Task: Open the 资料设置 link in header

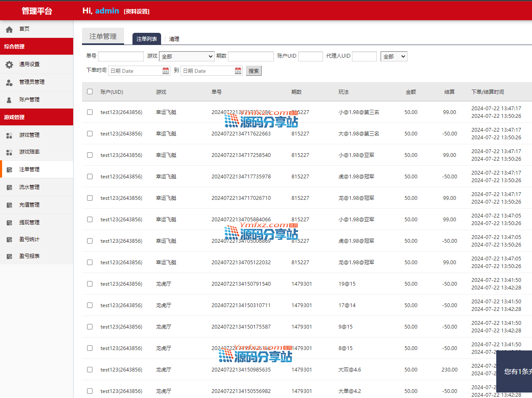Action: pyautogui.click(x=137, y=11)
